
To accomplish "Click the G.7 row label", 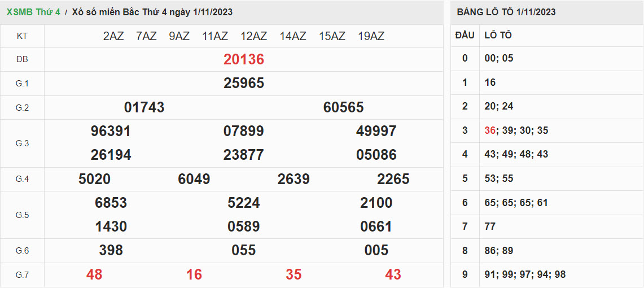I will 22,274.
